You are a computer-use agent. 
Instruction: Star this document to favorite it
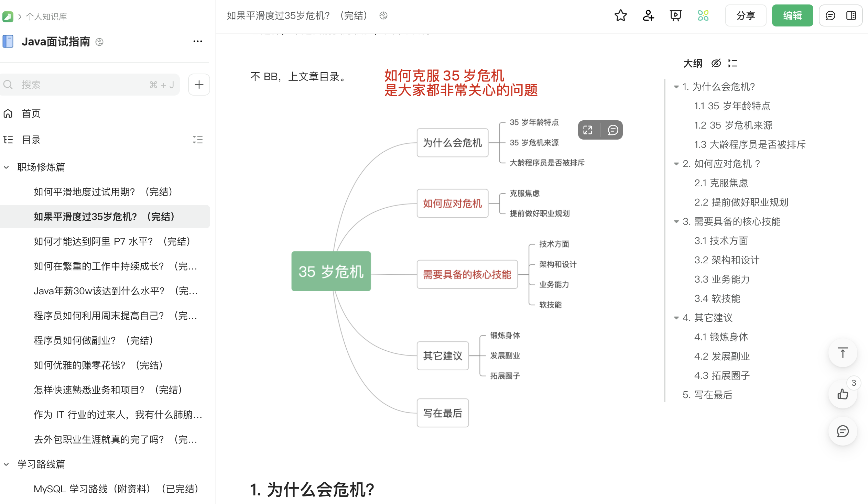620,15
